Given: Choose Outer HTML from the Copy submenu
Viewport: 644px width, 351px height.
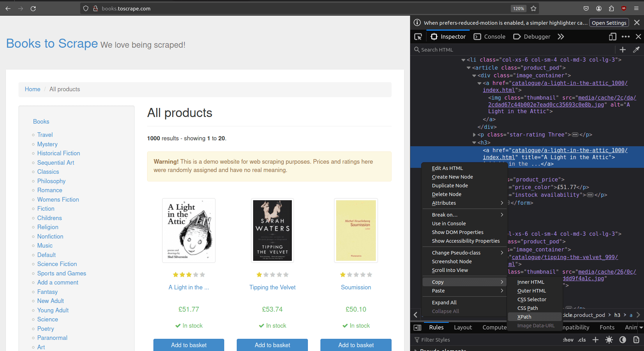Looking at the screenshot, I should click(x=535, y=291).
